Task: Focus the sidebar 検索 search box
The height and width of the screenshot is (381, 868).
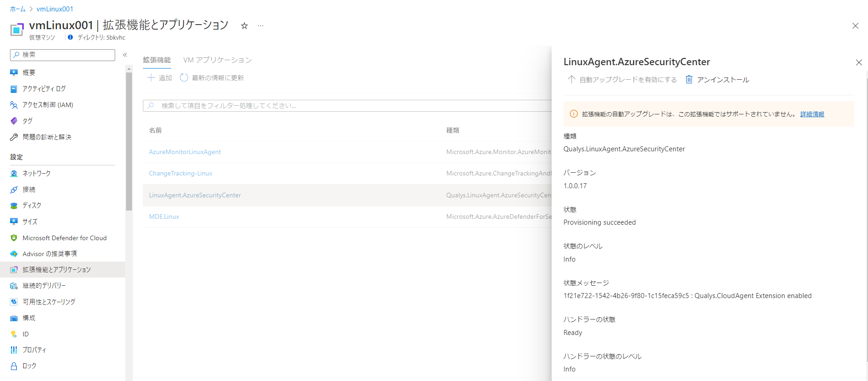Action: (x=62, y=55)
